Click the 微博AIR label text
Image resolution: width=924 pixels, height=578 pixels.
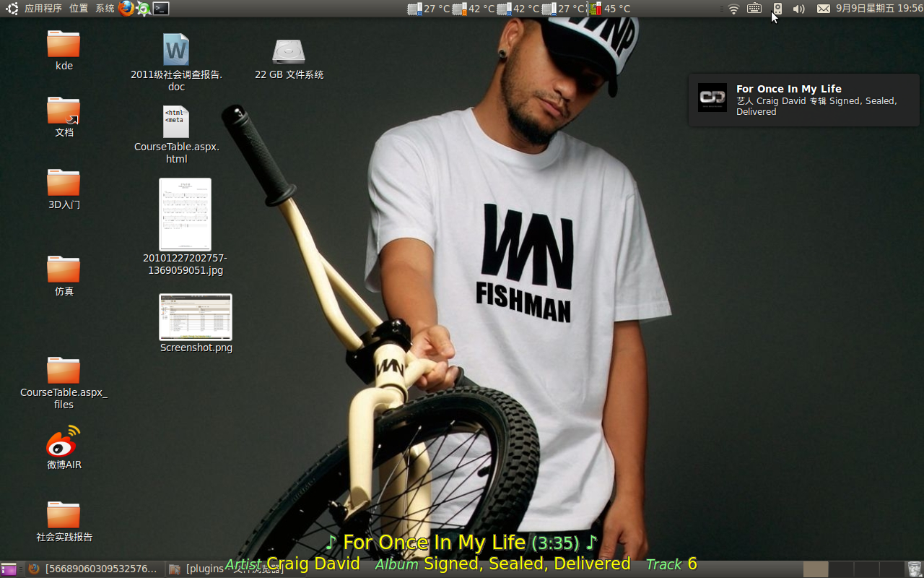click(x=64, y=465)
